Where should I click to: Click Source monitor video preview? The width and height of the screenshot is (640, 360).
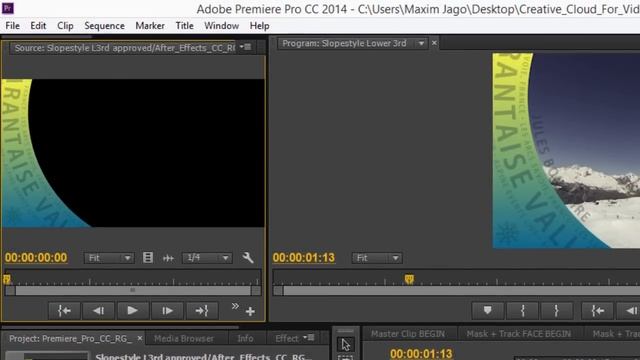pos(133,153)
